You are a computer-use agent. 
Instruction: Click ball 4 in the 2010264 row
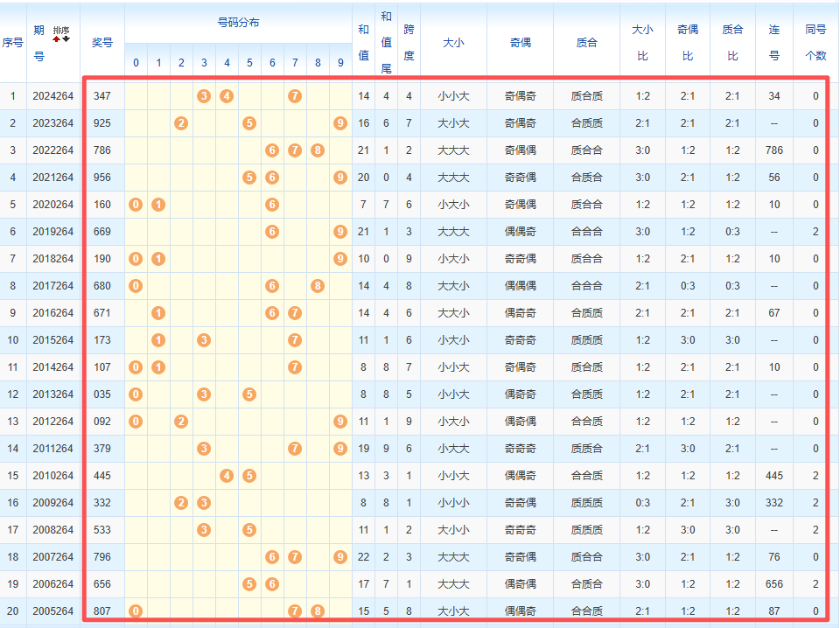227,476
